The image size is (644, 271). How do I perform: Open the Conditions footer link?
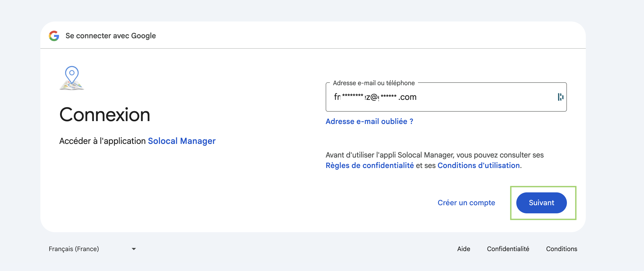click(561, 249)
